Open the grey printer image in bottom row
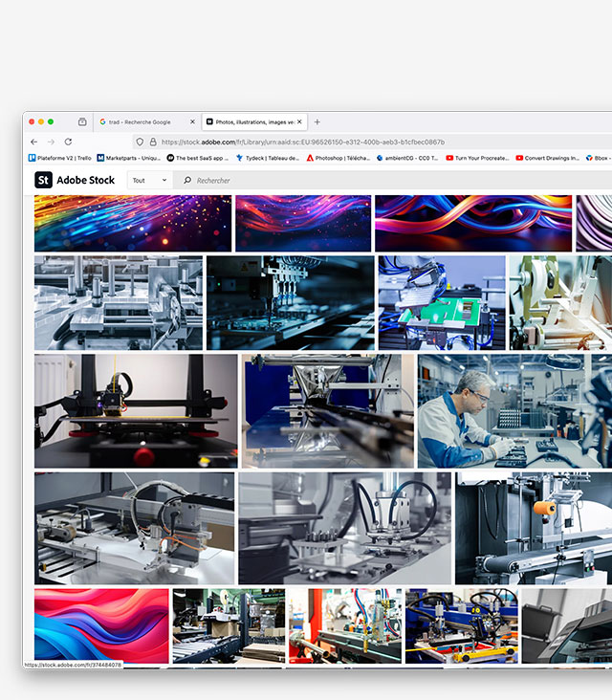 [567, 625]
